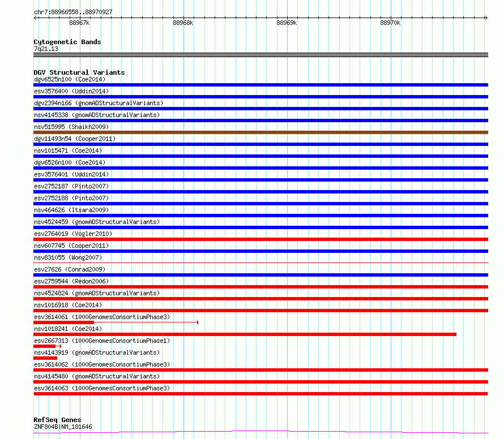Click the 88968k ruler tick label
Viewport: 504px width, 439px height.
(183, 23)
